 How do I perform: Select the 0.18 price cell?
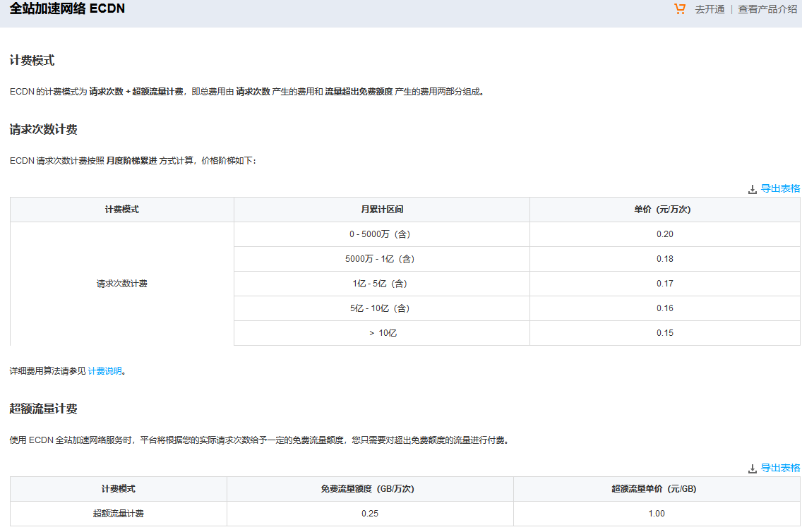[664, 259]
